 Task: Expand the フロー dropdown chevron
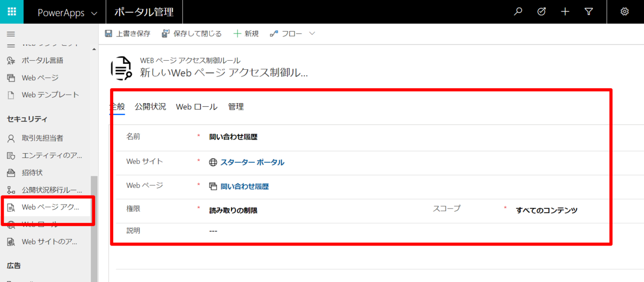[x=312, y=33]
